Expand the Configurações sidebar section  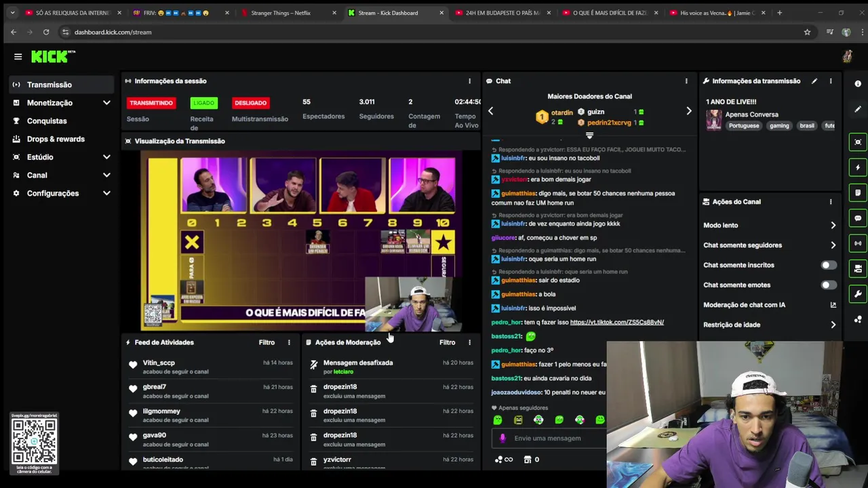click(x=106, y=194)
